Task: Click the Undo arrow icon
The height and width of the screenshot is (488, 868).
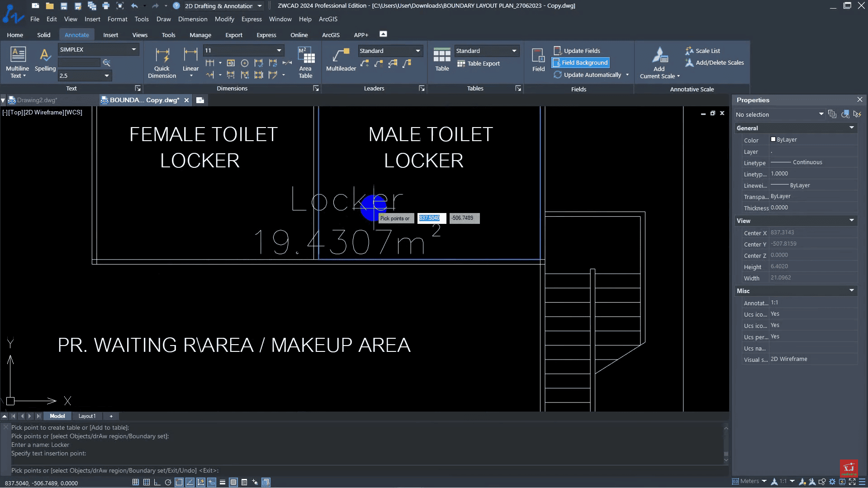Action: pos(134,6)
